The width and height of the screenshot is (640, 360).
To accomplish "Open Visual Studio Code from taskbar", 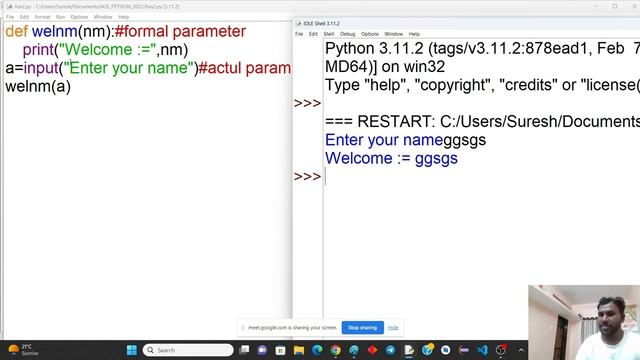I will (x=482, y=350).
